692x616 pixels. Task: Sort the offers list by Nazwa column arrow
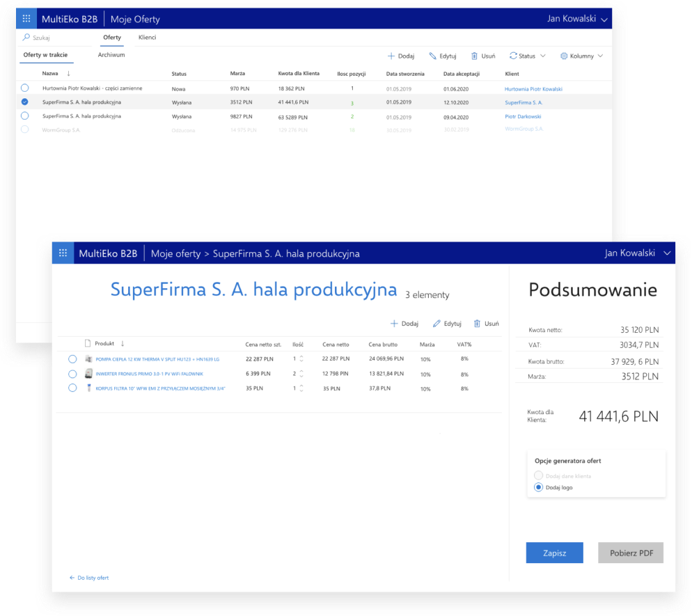click(68, 73)
